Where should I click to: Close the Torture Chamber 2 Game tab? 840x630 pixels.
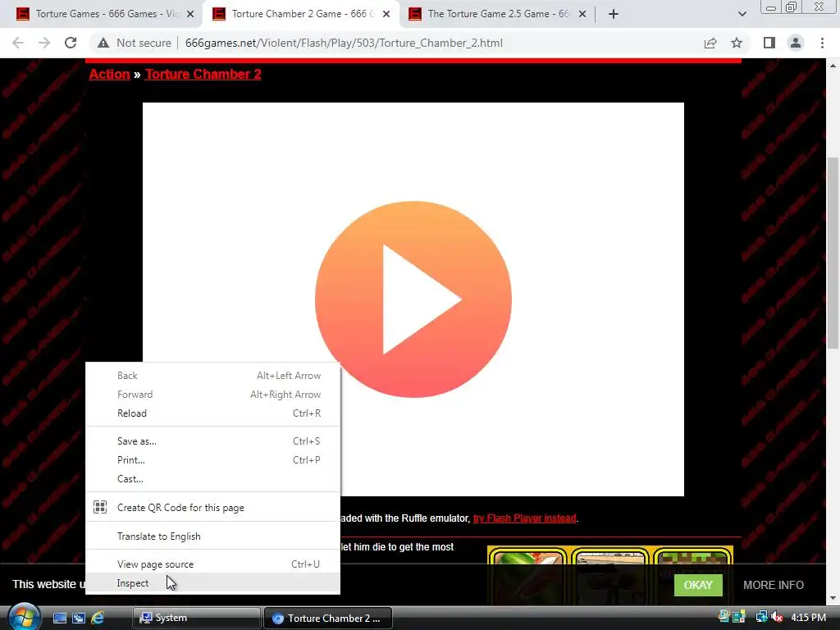click(x=386, y=14)
